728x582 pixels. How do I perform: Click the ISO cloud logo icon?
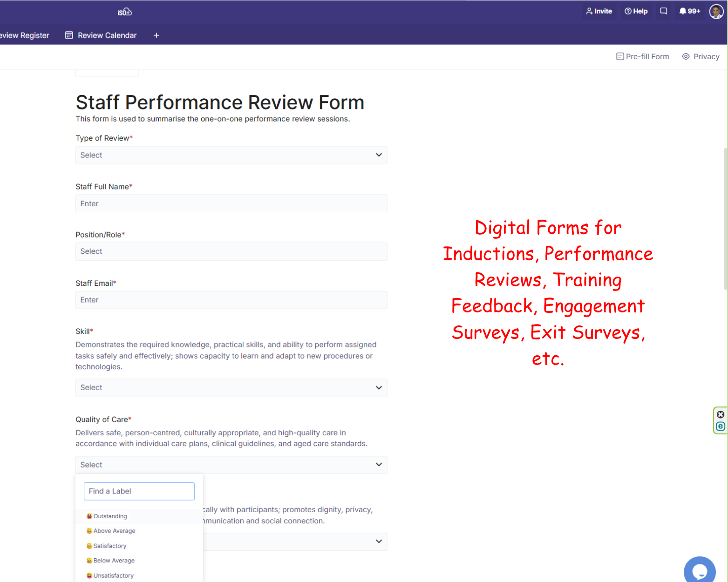click(x=124, y=12)
